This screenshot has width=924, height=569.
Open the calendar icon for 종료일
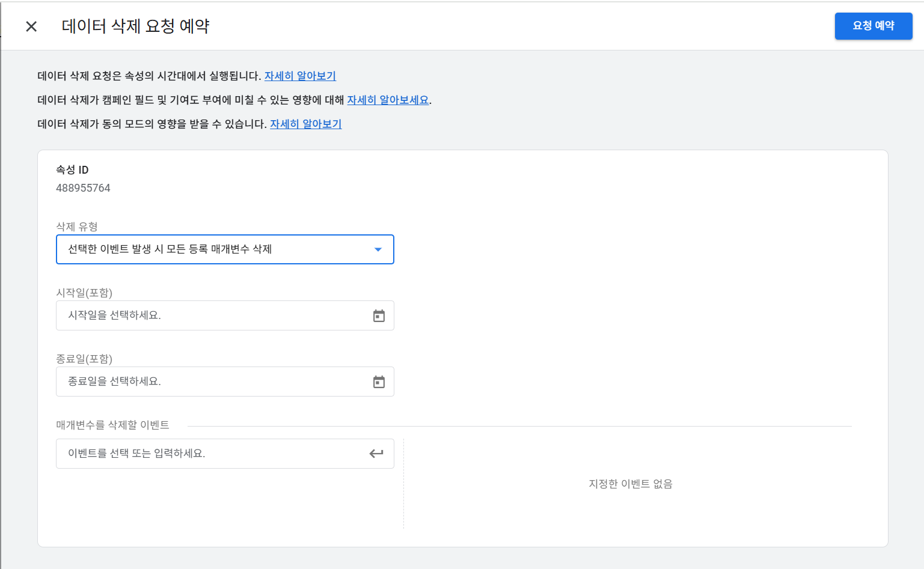click(x=379, y=382)
